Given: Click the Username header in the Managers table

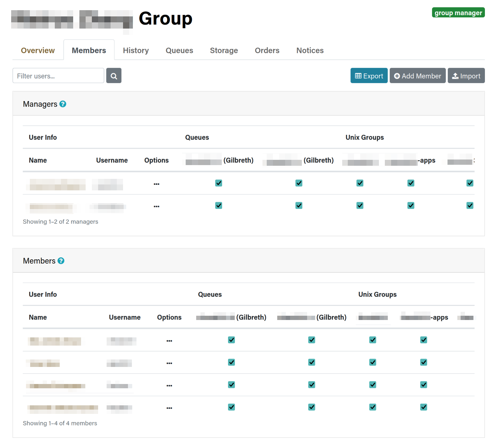Looking at the screenshot, I should 112,160.
